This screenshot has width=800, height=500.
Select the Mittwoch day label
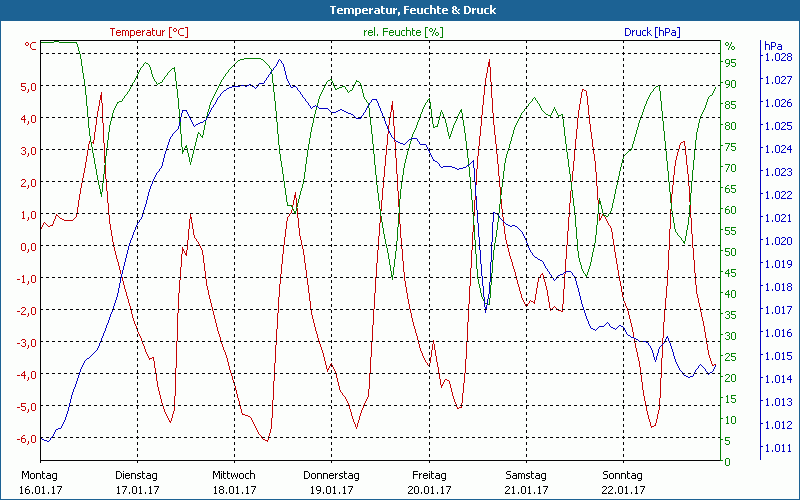click(234, 475)
